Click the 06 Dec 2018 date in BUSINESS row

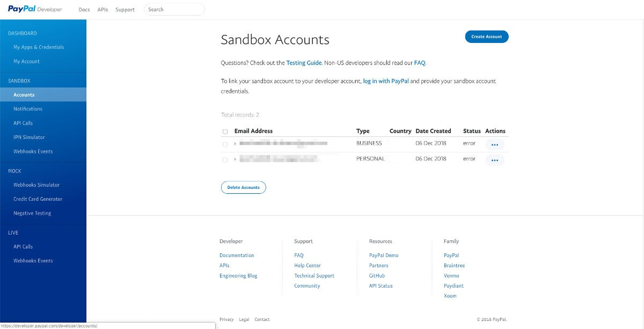pos(431,143)
